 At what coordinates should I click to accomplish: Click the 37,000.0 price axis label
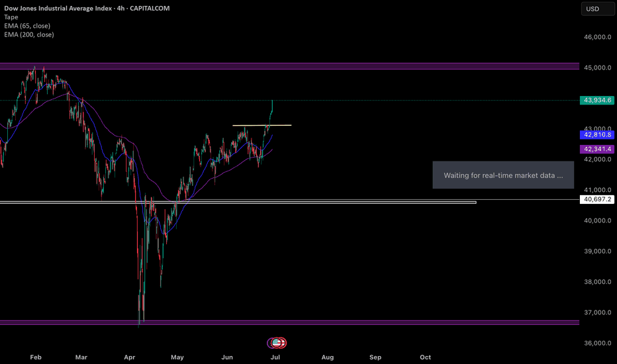point(598,312)
